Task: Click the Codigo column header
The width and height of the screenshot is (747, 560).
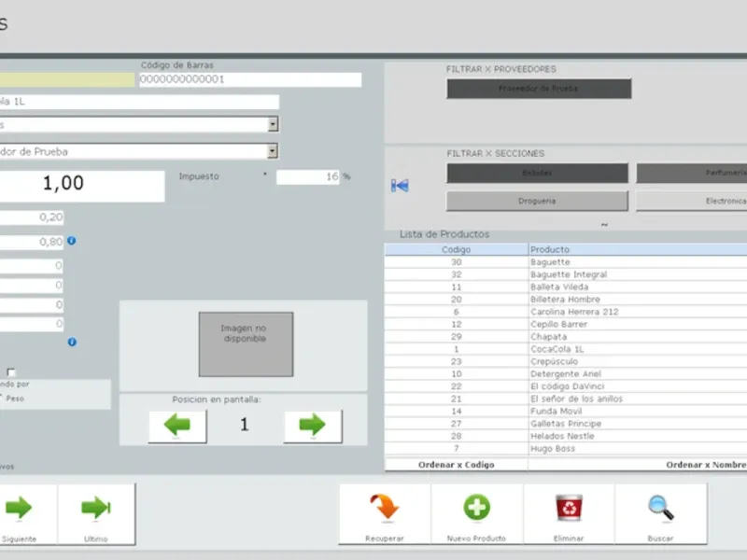Action: coord(456,249)
